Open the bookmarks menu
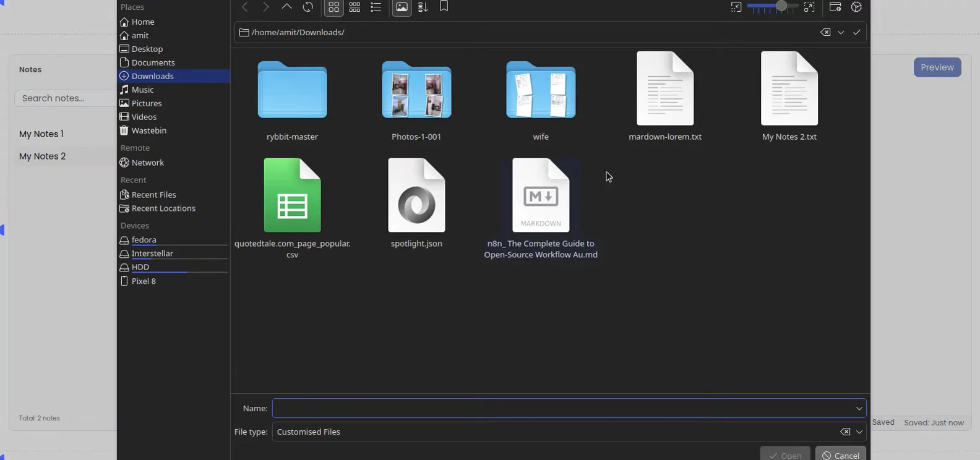 click(x=444, y=7)
